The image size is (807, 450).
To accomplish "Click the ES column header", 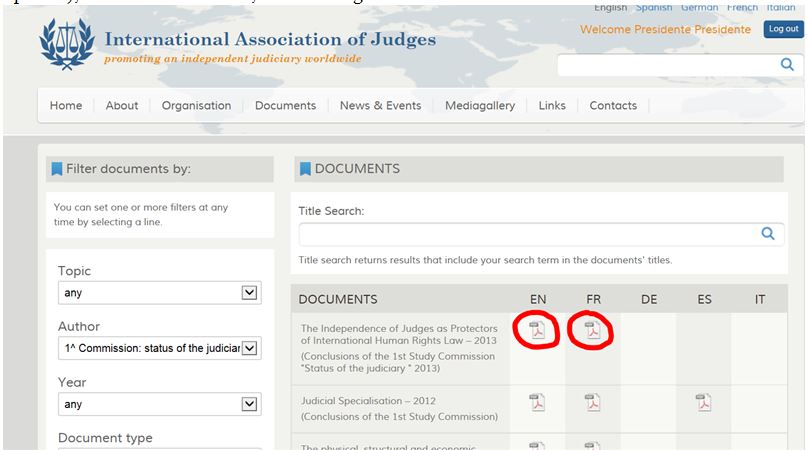I will tap(705, 299).
